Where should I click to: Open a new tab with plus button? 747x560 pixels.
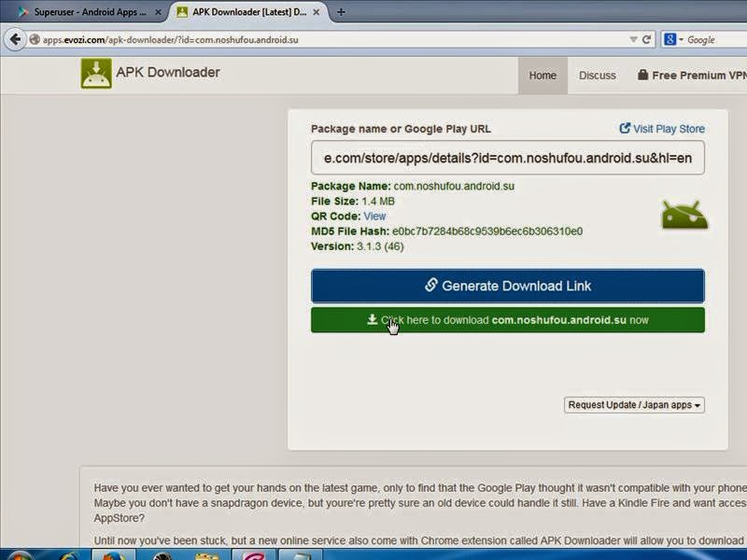tap(341, 12)
